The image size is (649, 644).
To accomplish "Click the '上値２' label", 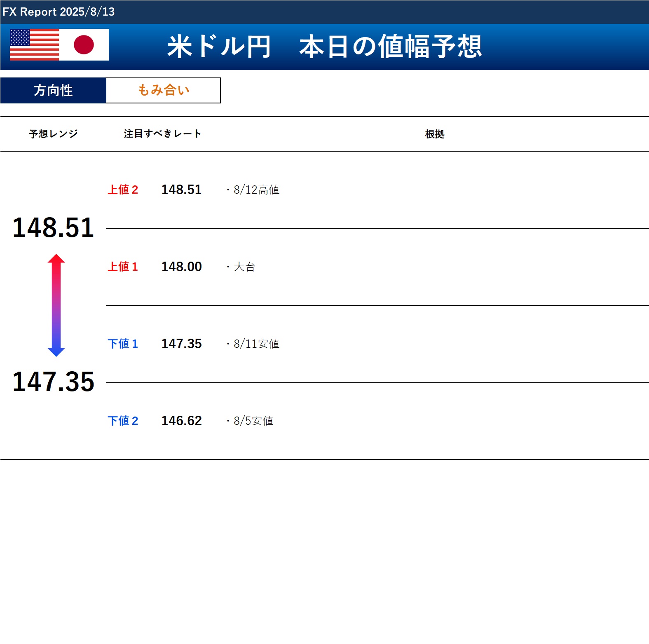I will (x=123, y=190).
